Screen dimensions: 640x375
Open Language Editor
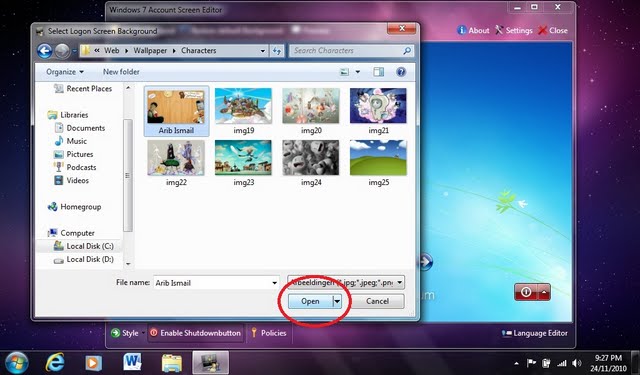coord(535,333)
